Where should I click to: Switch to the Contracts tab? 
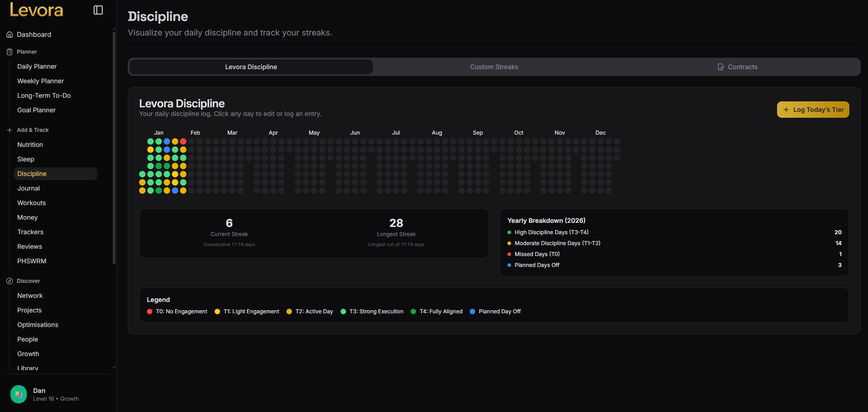click(x=743, y=66)
